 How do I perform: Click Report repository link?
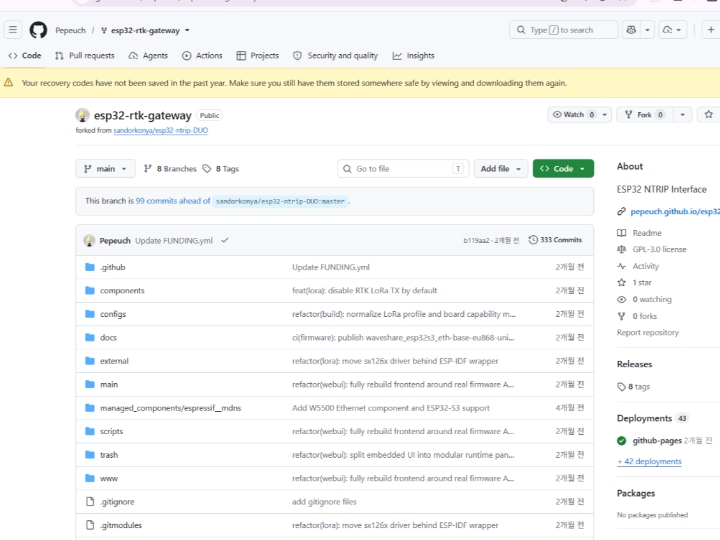coord(647,332)
